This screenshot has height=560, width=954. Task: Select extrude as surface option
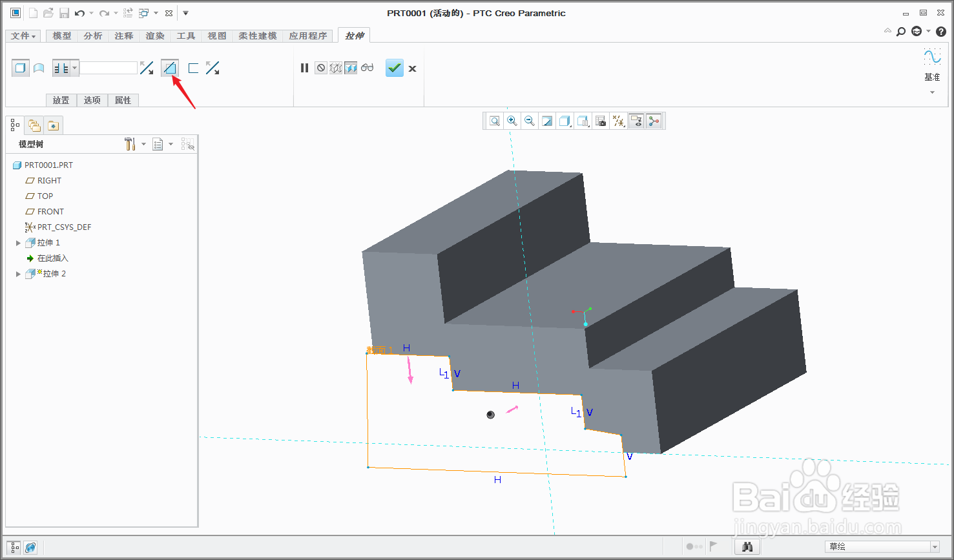(x=39, y=68)
